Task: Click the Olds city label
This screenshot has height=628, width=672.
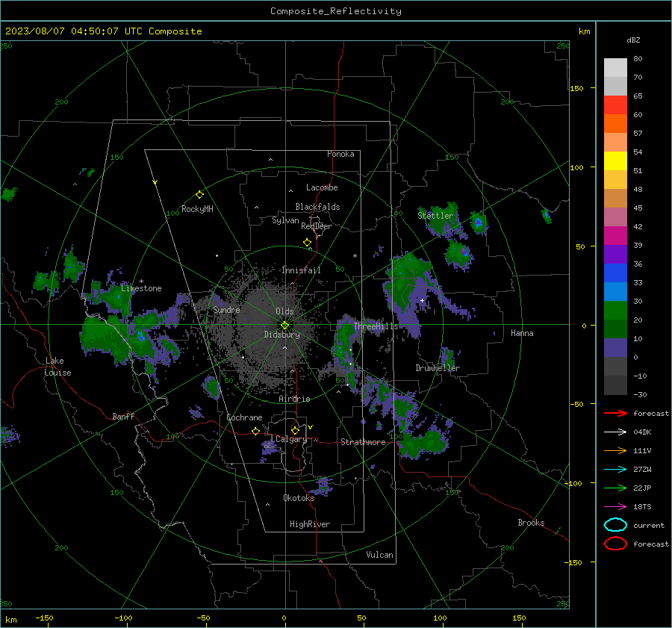Action: pos(284,311)
